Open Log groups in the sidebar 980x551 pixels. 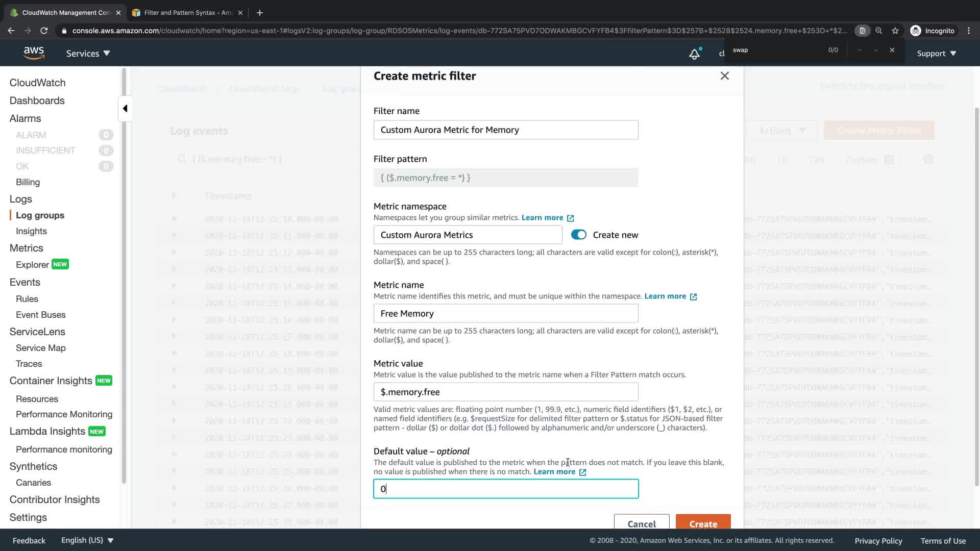click(x=40, y=215)
